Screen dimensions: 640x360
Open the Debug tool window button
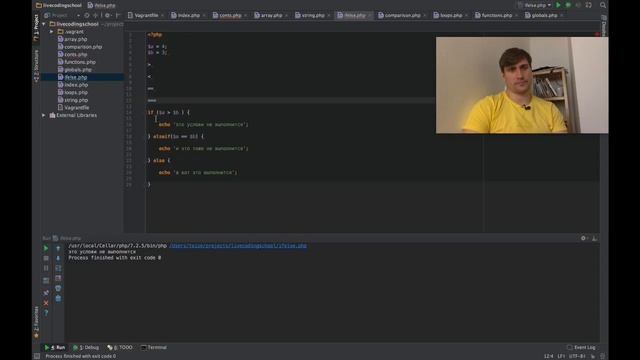pyautogui.click(x=86, y=347)
